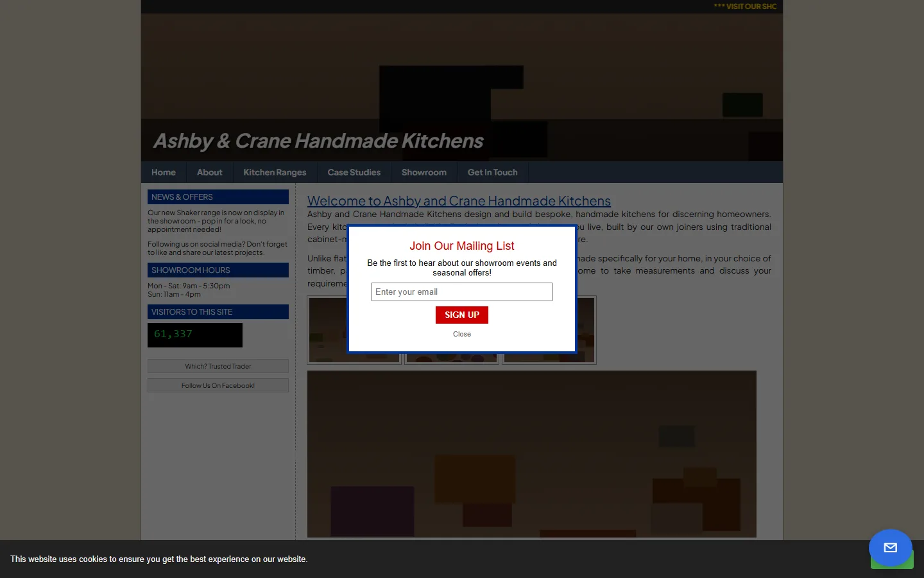Click the Sun: 11am - 4pm text
924x578 pixels.
pyautogui.click(x=174, y=294)
